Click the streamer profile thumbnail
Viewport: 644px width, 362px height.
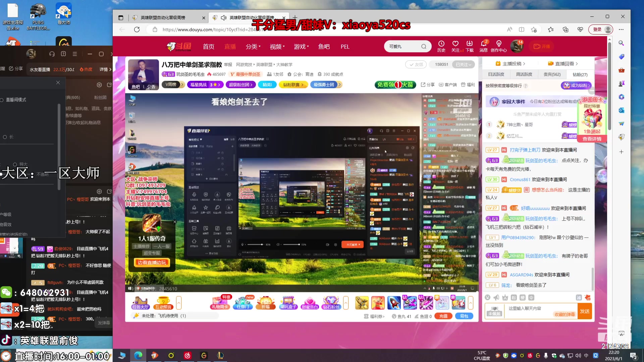143,75
